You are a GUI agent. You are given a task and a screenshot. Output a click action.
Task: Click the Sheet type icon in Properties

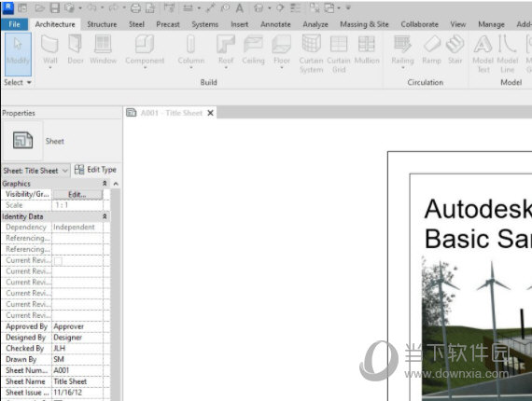pyautogui.click(x=22, y=140)
